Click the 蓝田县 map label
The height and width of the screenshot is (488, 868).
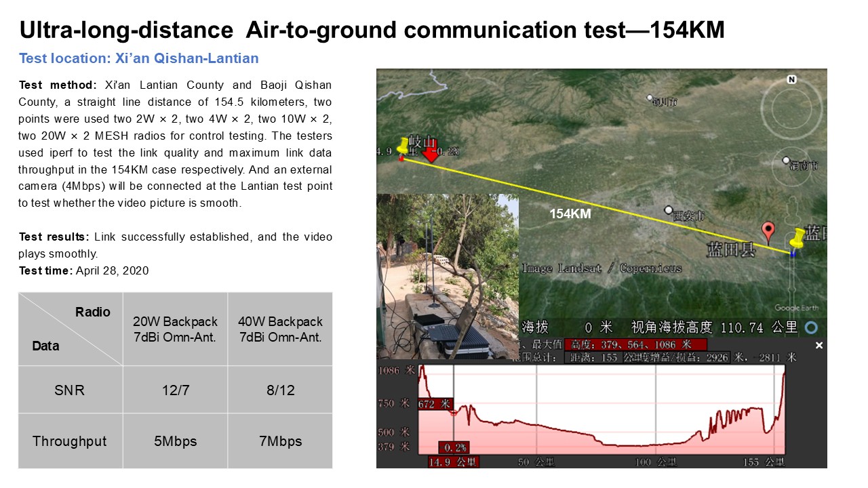[730, 249]
